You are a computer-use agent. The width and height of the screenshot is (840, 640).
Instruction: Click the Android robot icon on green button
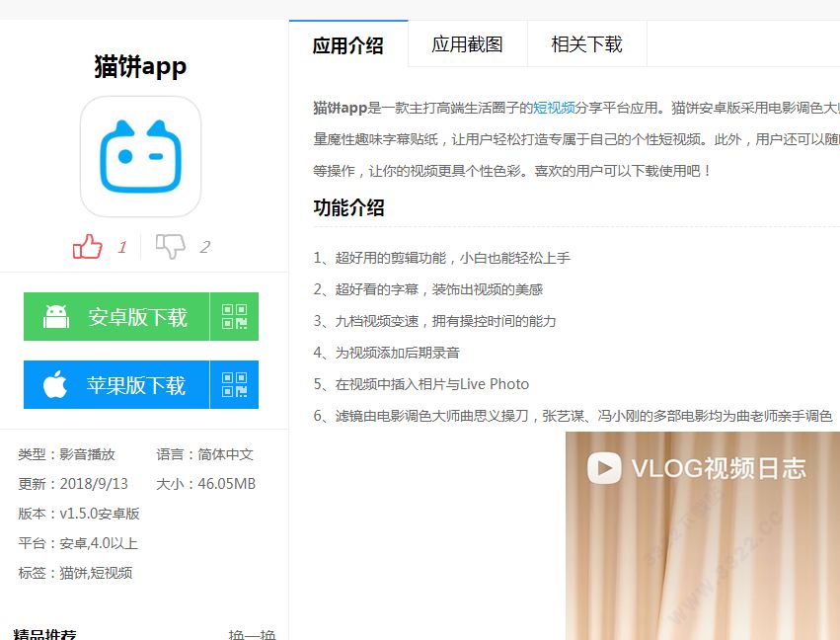pos(55,317)
